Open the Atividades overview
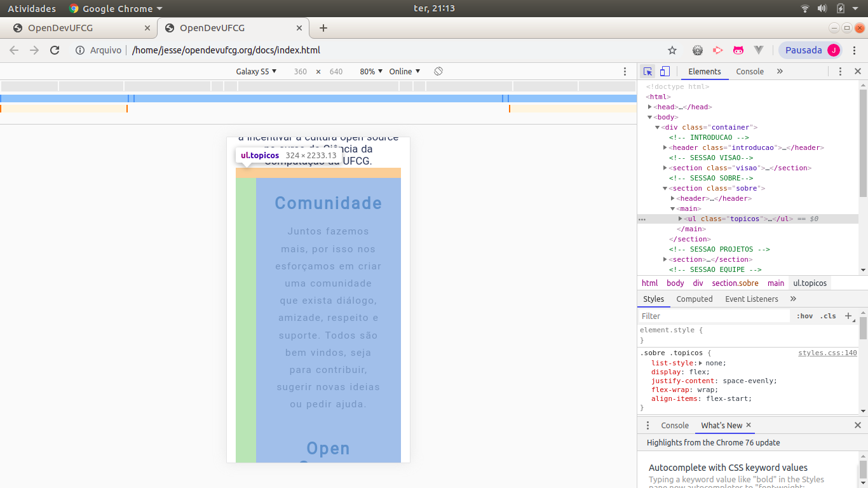This screenshot has width=868, height=488. tap(32, 9)
